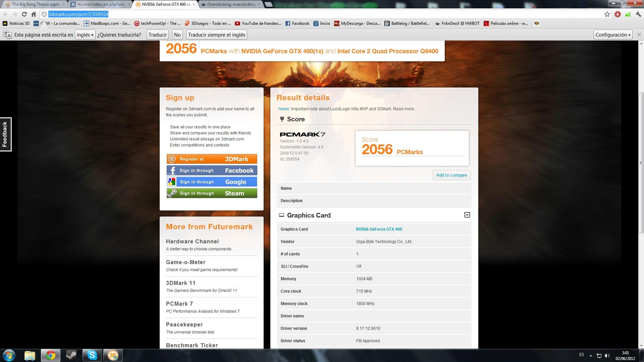Open the Configuración dropdown
644x362 pixels.
[x=613, y=35]
